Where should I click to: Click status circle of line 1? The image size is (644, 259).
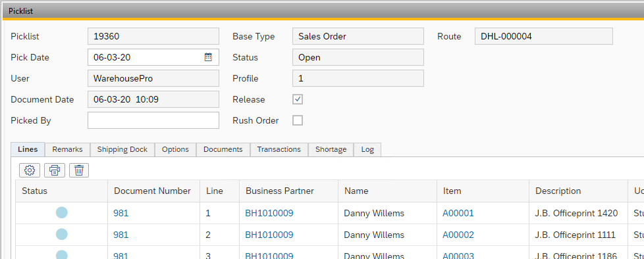point(62,213)
